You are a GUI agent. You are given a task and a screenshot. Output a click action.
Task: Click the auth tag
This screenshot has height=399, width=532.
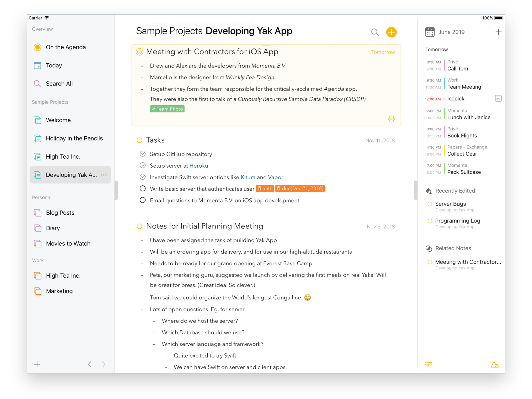265,188
